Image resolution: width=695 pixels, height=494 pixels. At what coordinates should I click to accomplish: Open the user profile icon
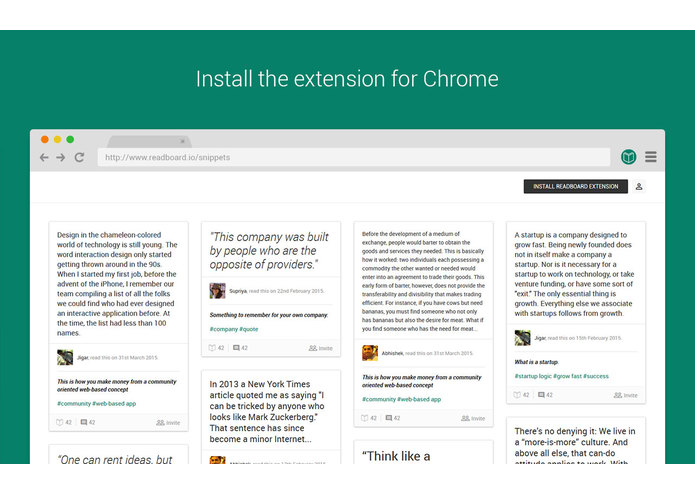(639, 187)
